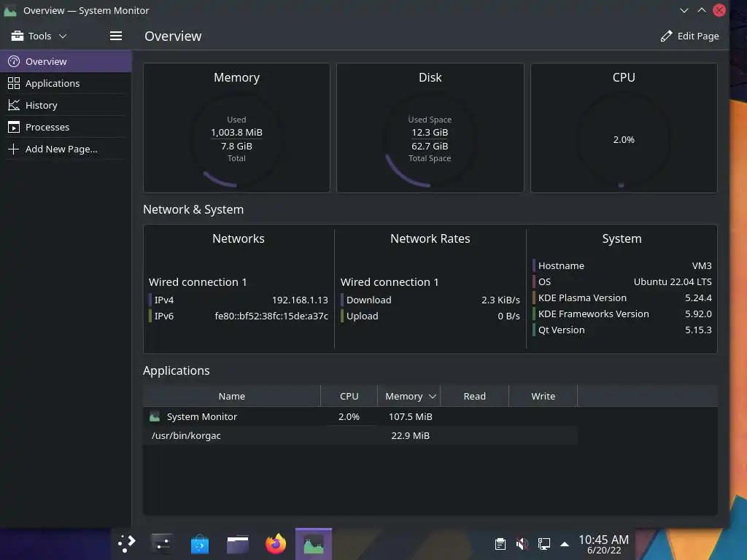Open the Tools dropdown menu
The image size is (747, 560).
point(39,36)
